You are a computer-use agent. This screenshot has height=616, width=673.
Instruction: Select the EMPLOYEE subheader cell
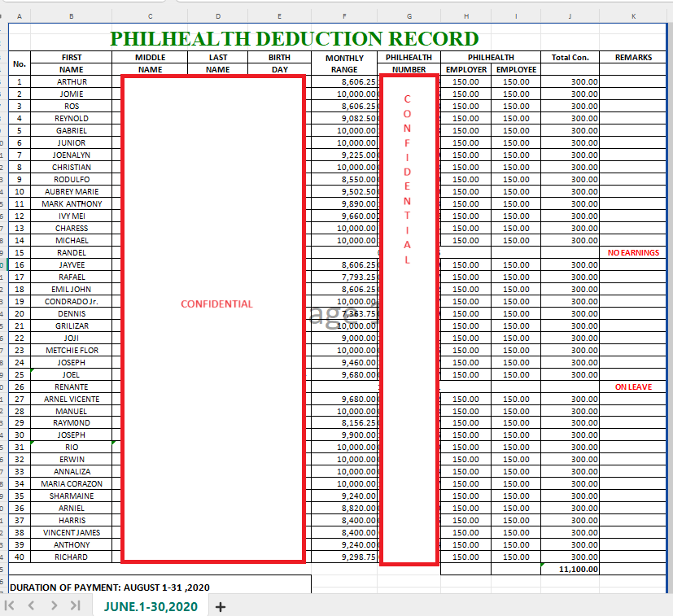(x=516, y=69)
